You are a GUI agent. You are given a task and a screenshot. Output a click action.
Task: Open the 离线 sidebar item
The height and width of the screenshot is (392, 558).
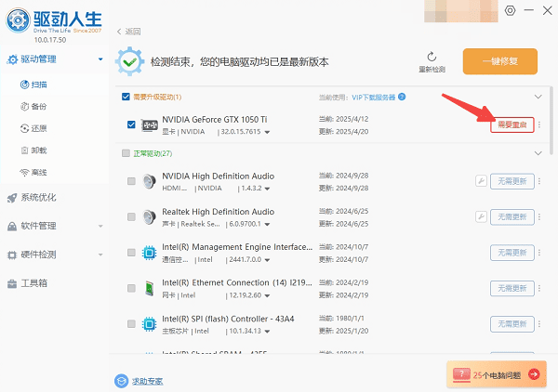pos(55,173)
